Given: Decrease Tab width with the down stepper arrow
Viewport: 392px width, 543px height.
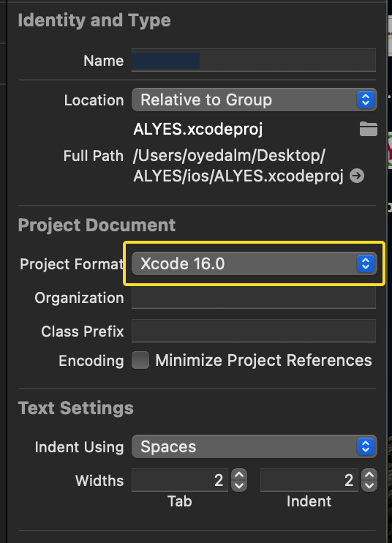Looking at the screenshot, I should coord(239,486).
